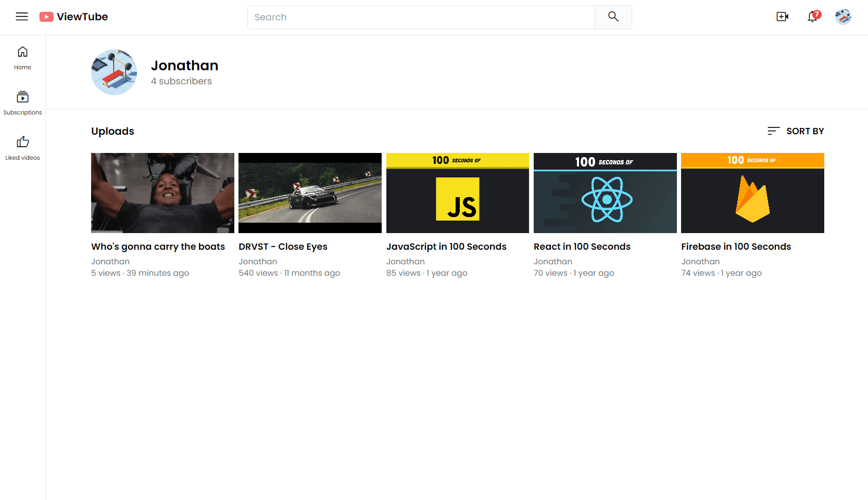Click Jonathan channel name under DRVST video

(x=258, y=262)
